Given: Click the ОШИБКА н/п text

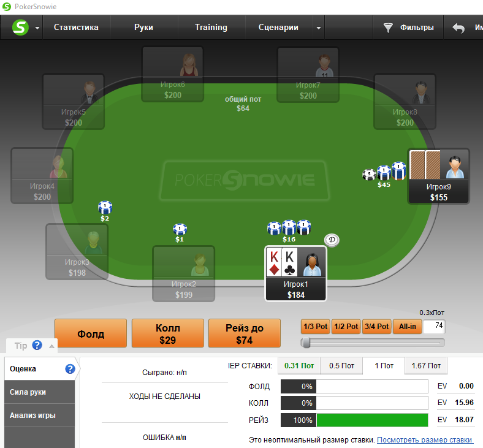Looking at the screenshot, I should pos(164,437).
